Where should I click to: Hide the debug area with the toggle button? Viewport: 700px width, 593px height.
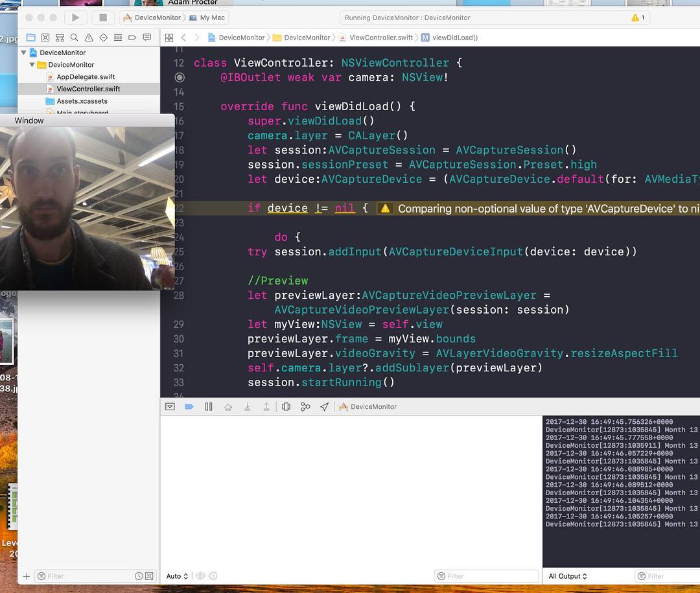coord(170,407)
